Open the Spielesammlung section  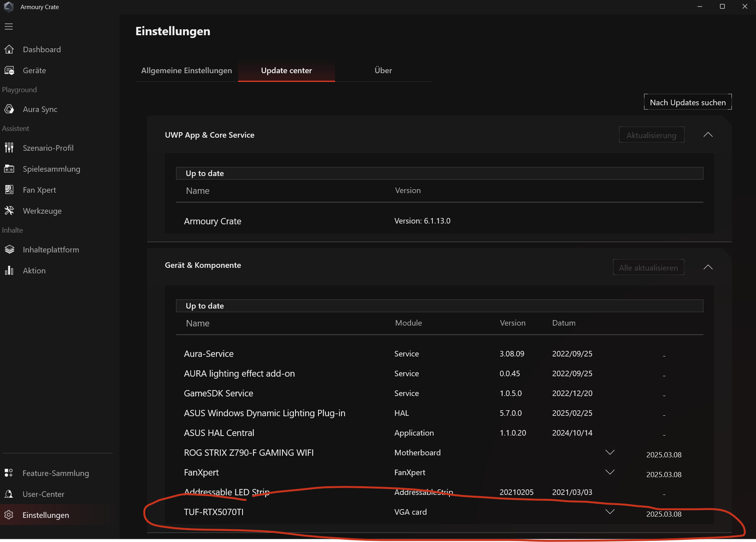[9, 169]
